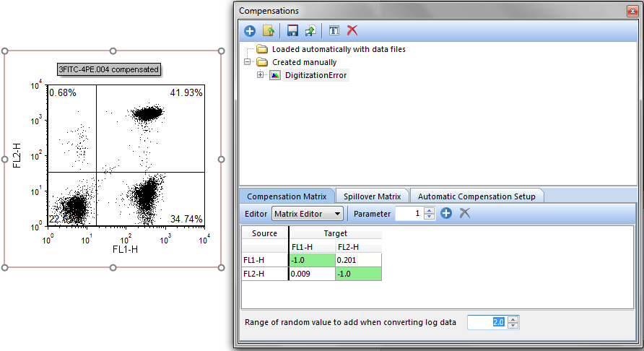Save compensation with the floppy disk icon
The image size is (644, 351).
292,30
